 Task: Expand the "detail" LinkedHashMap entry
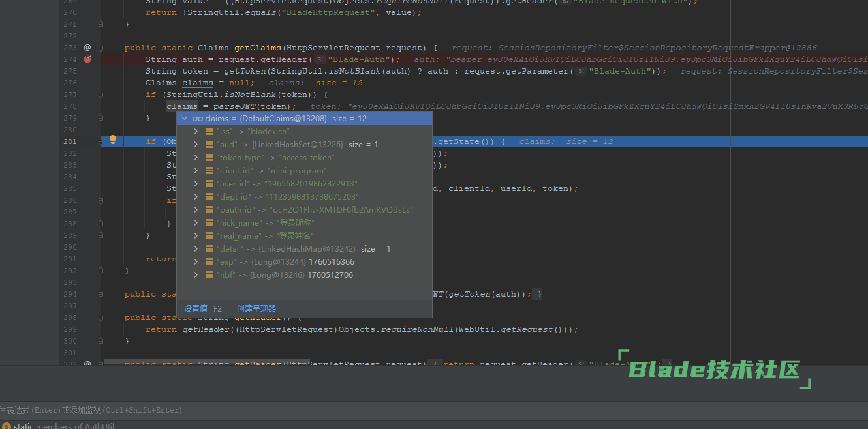pyautogui.click(x=196, y=249)
